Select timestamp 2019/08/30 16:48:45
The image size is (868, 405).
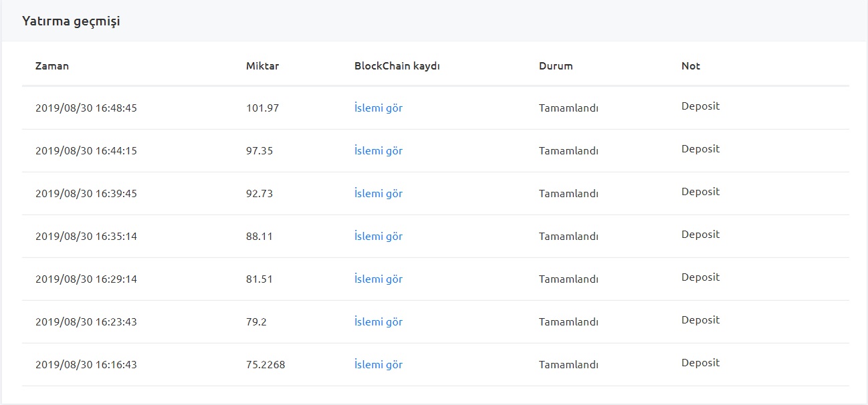pyautogui.click(x=86, y=108)
